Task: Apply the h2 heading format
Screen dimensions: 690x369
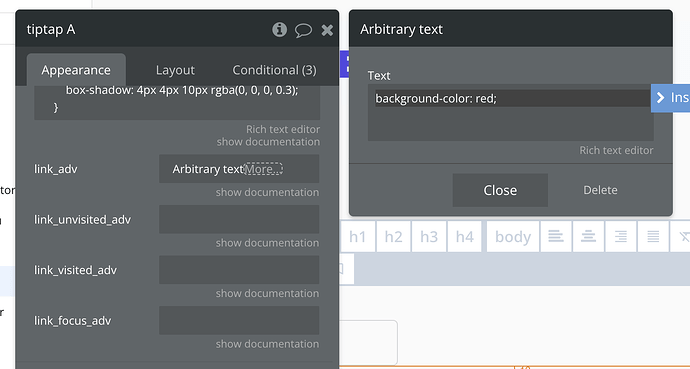Action: pyautogui.click(x=393, y=237)
